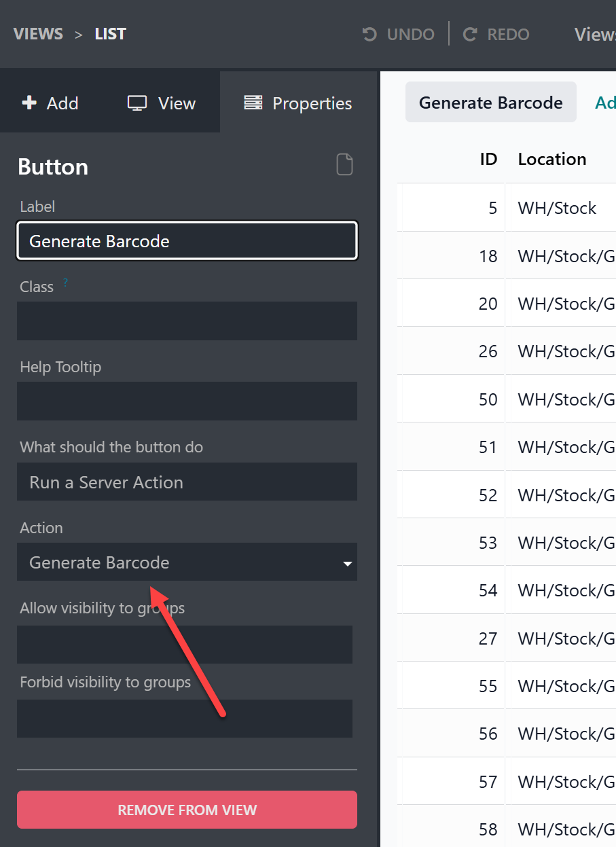
Task: Click the Class input field
Action: click(187, 321)
